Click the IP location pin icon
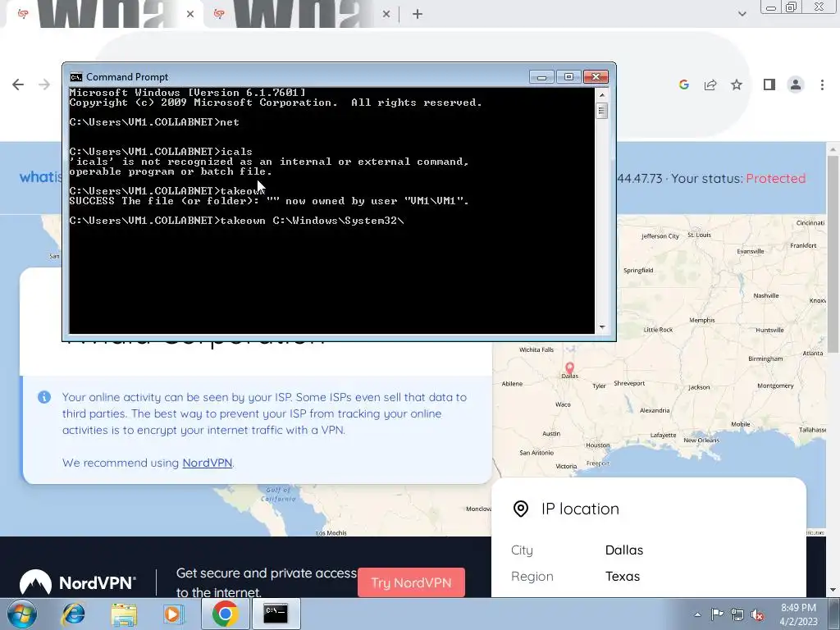 [521, 509]
